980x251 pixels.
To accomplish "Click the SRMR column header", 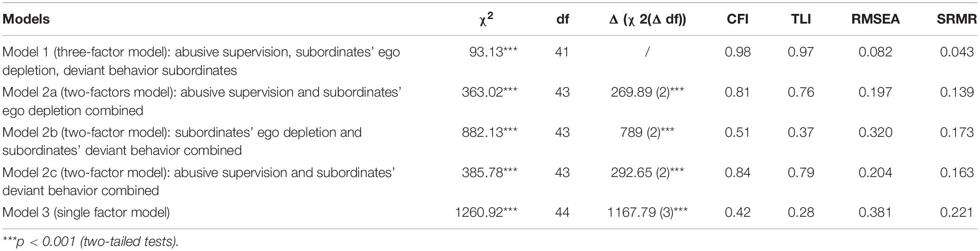I will (957, 19).
